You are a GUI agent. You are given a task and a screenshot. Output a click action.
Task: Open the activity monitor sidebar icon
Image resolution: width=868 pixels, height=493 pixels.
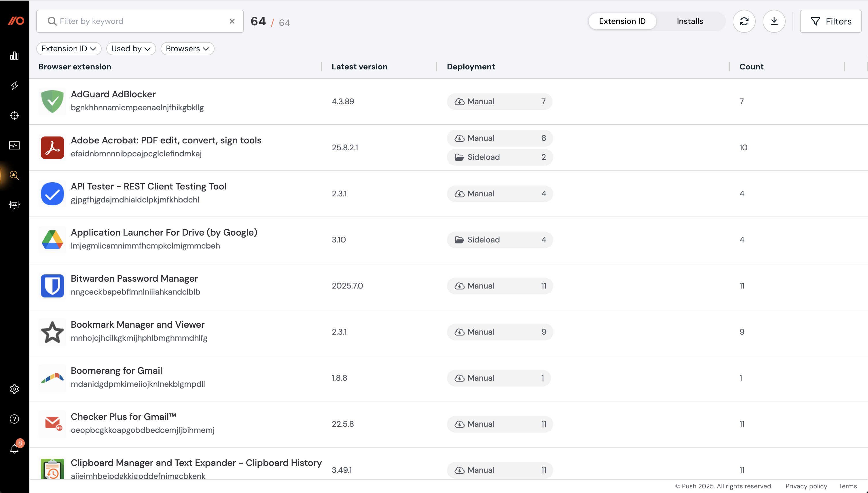point(14,145)
